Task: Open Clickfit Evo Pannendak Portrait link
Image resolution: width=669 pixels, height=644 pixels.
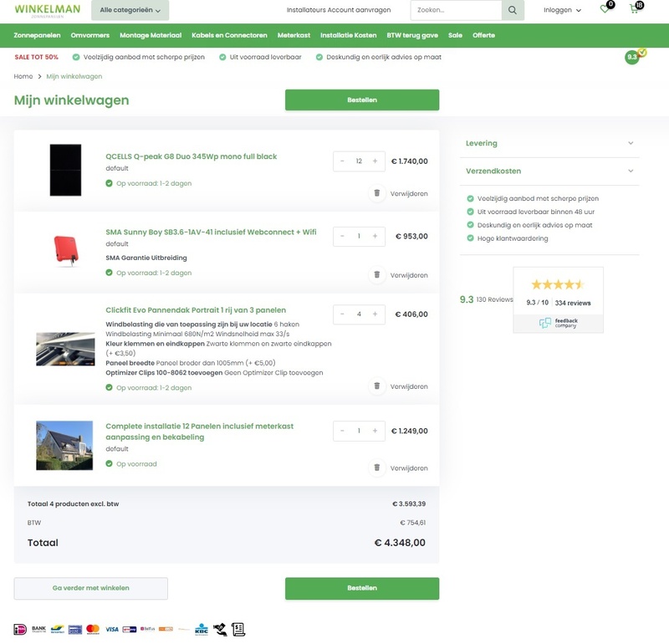Action: (x=196, y=309)
